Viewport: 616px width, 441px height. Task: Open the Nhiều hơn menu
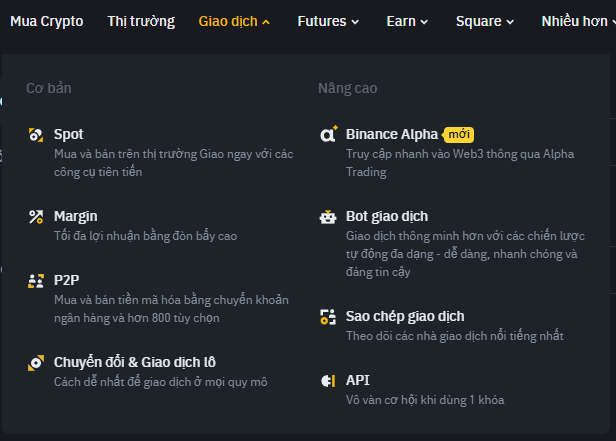[x=578, y=21]
